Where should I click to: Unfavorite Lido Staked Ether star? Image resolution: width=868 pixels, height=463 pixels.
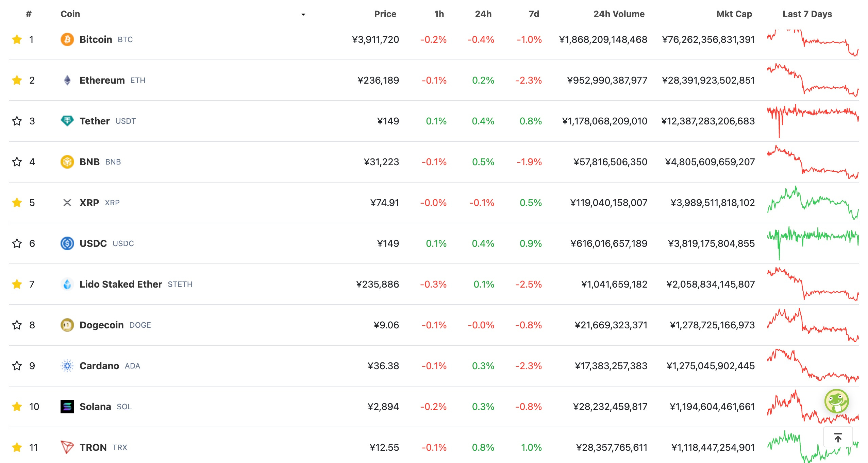[x=17, y=284]
